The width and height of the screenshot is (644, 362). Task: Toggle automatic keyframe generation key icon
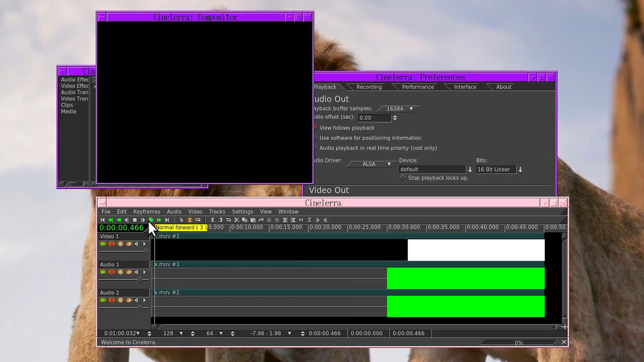[x=198, y=220]
